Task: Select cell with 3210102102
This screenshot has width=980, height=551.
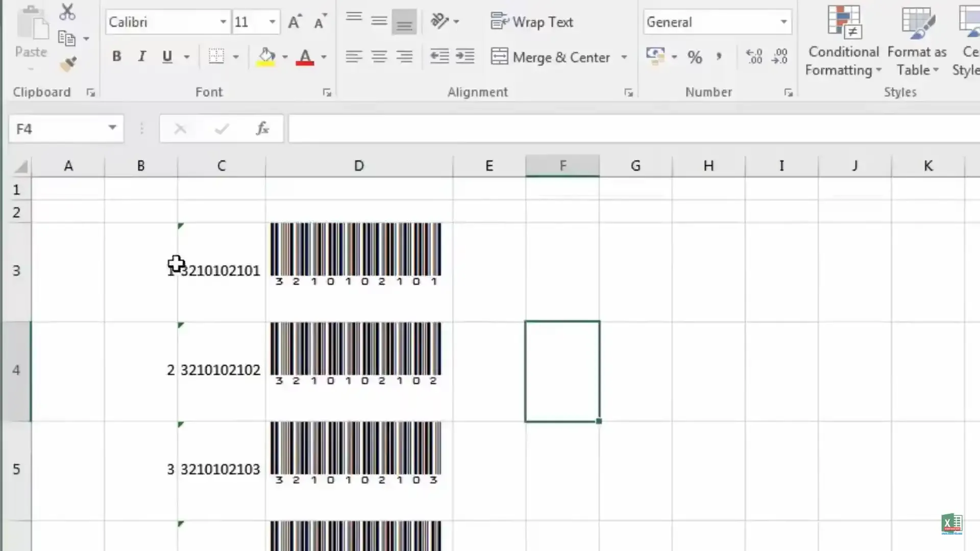Action: coord(221,370)
